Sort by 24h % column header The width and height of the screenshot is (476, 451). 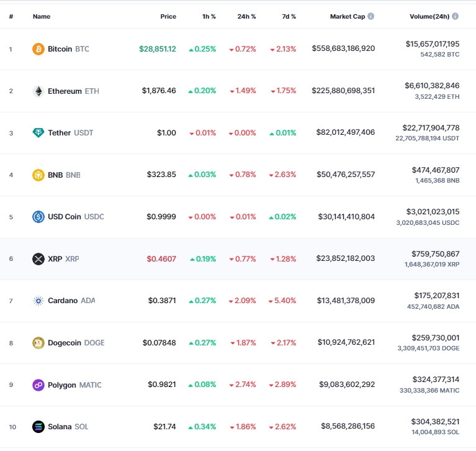(x=246, y=16)
